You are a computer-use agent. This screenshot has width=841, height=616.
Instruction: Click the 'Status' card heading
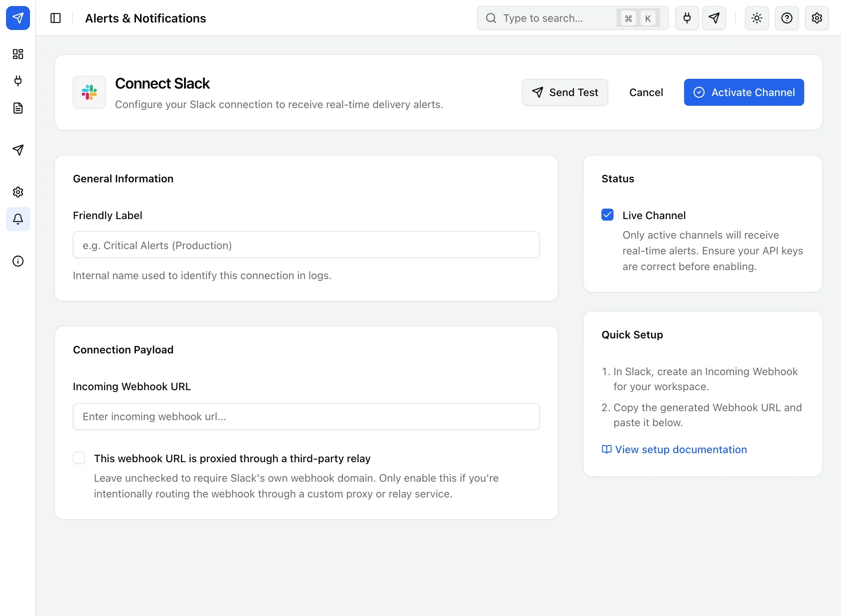[618, 179]
